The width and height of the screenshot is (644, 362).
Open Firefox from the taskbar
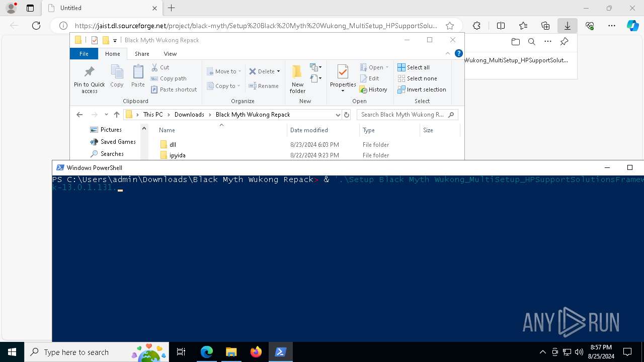pyautogui.click(x=256, y=352)
